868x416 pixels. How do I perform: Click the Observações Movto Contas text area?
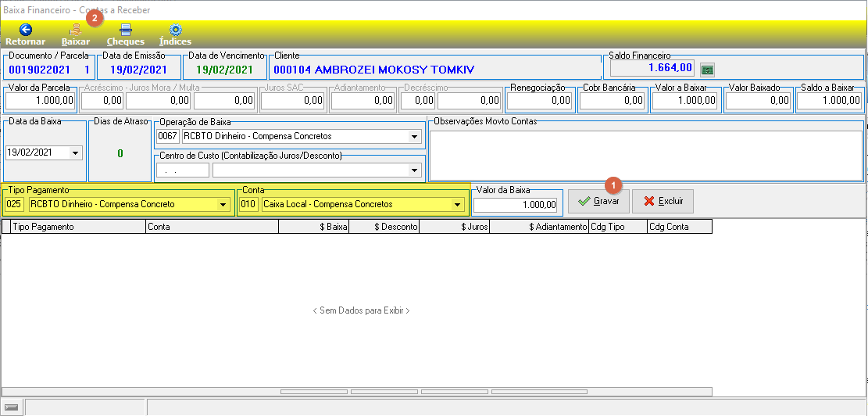pyautogui.click(x=646, y=155)
